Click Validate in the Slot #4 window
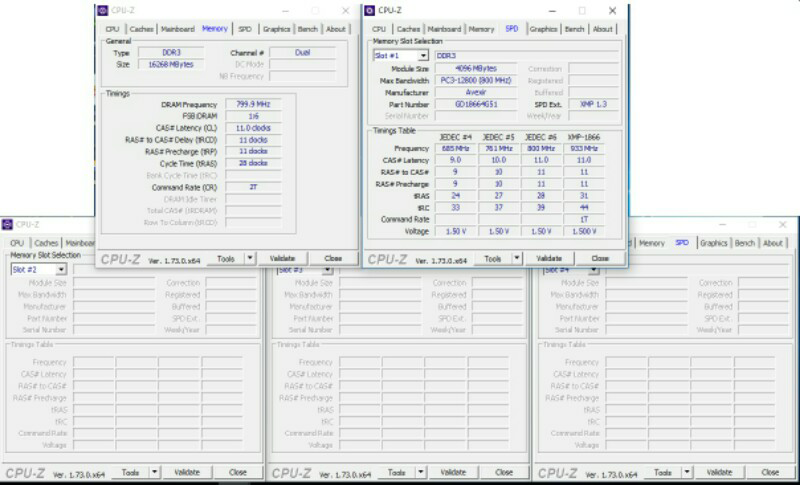Viewport: 800px width, 485px height. tap(719, 472)
